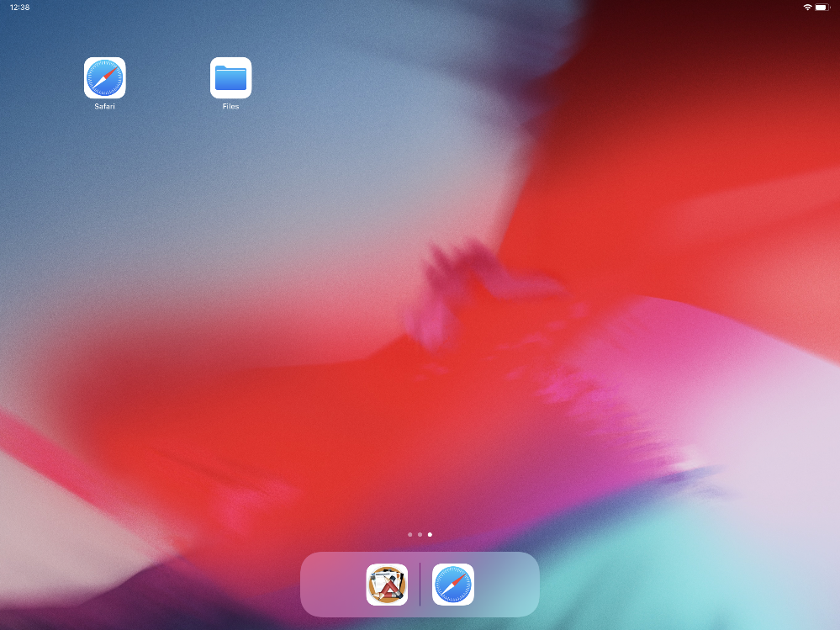This screenshot has width=840, height=630.
Task: Go to the first home screen page dot
Action: pos(409,535)
